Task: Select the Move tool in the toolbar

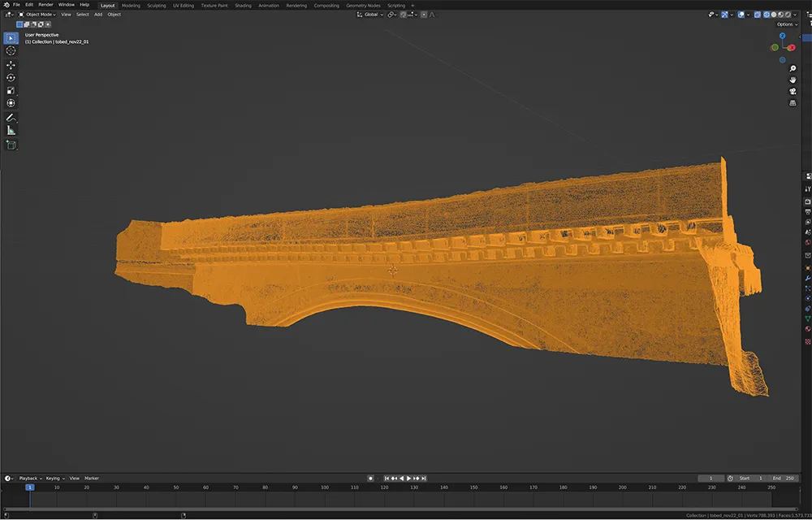Action: pos(11,65)
